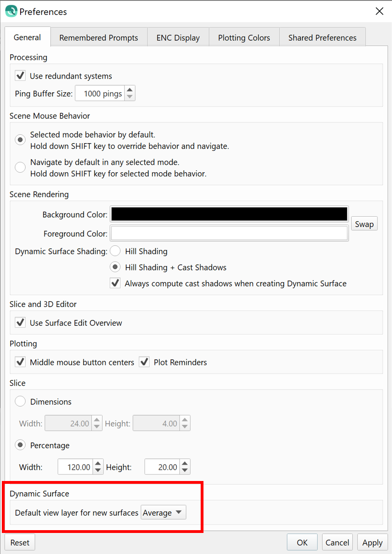Click the Swap colors button
392x554 pixels.
[x=364, y=224]
